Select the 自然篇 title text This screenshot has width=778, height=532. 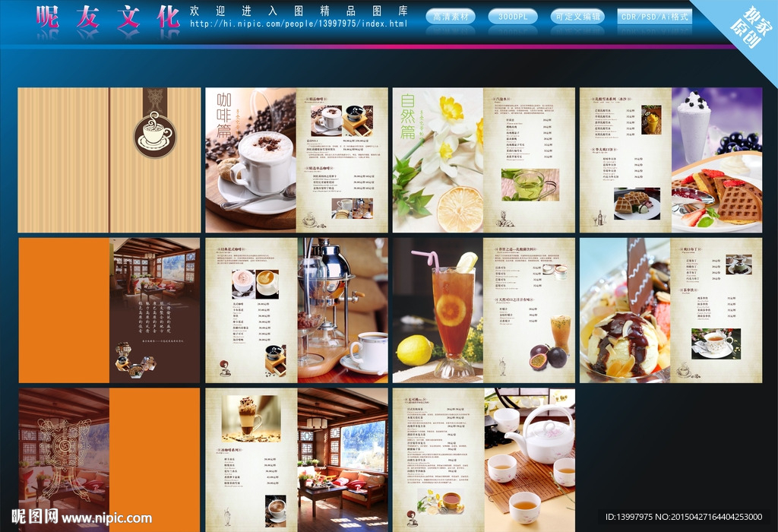[x=408, y=116]
